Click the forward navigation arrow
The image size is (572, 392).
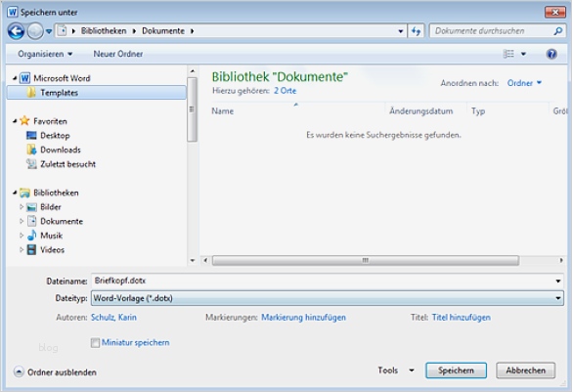pos(35,31)
